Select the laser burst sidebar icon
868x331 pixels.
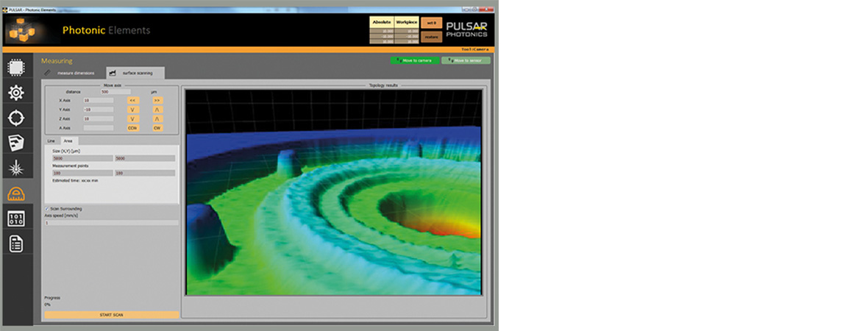(16, 168)
